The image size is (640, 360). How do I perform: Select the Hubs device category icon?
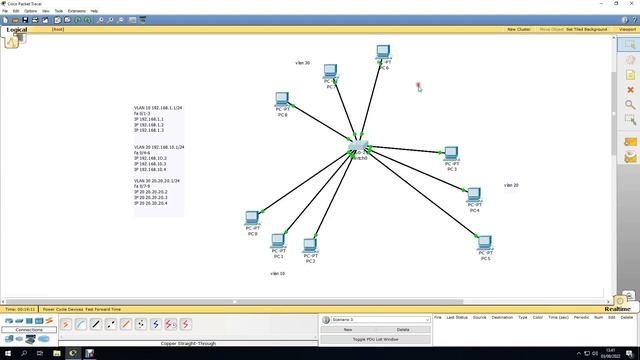coord(29,321)
